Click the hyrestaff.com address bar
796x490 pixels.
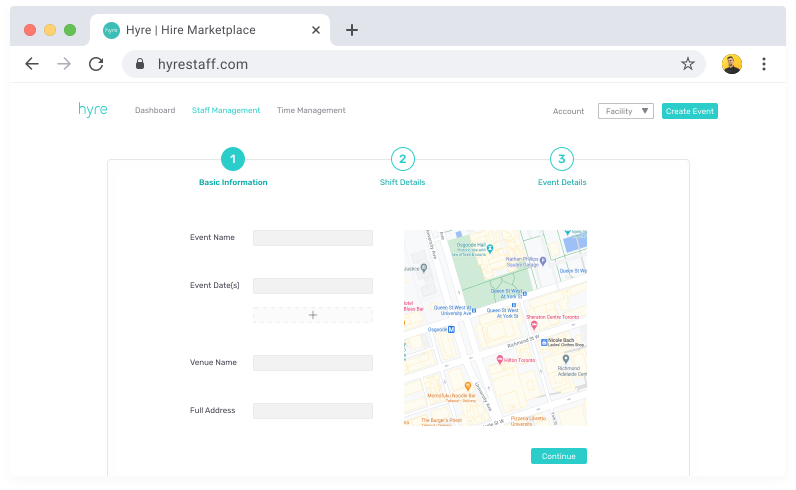pos(413,64)
